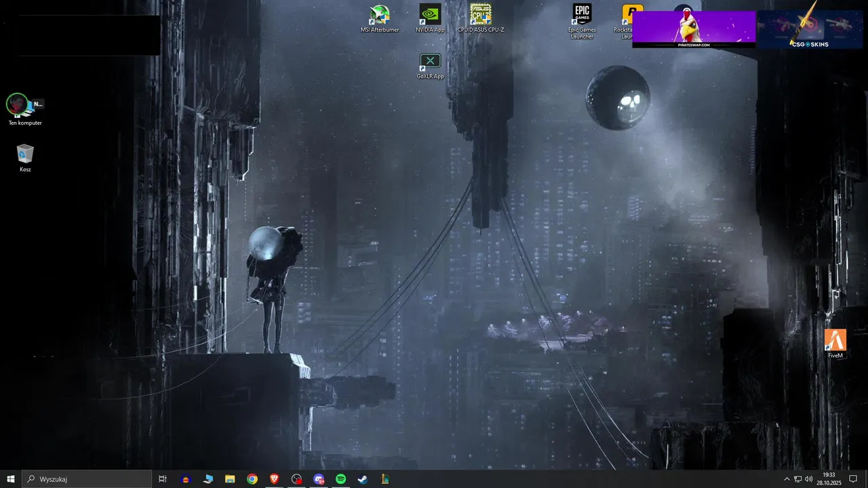Launch League of Legends from taskbar
The width and height of the screenshot is (868, 488).
coord(385,479)
